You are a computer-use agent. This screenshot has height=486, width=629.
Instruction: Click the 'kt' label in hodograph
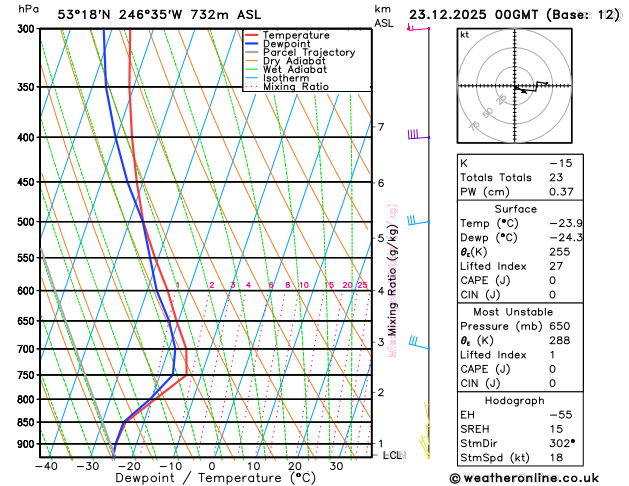click(465, 35)
